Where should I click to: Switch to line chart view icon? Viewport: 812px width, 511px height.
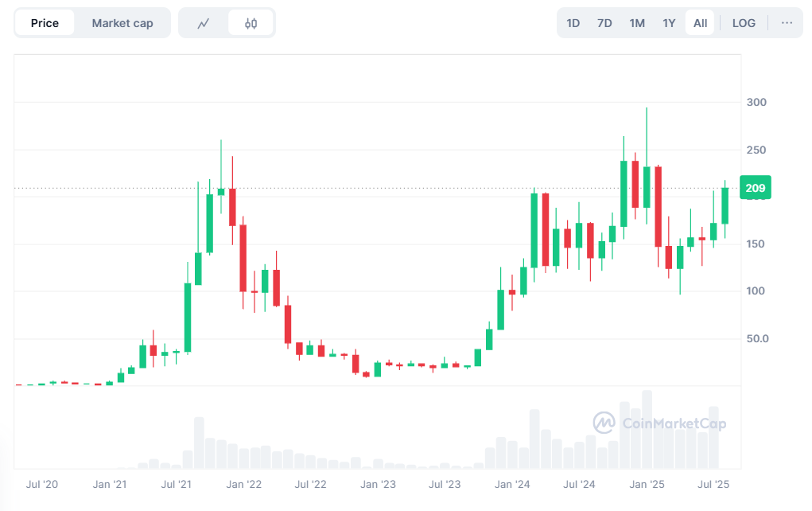pyautogui.click(x=204, y=23)
